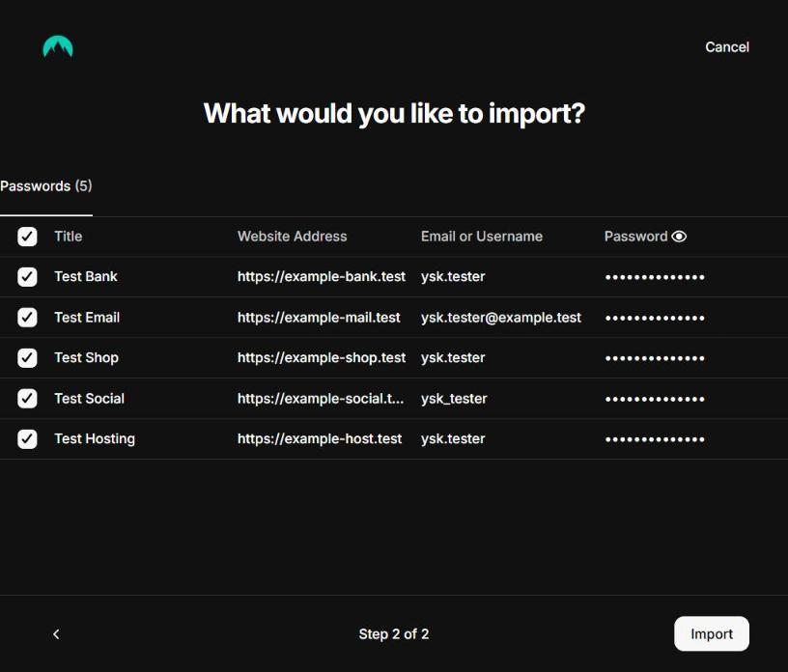Toggle the select-all checkbox beside Title
This screenshot has width=788, height=672.
coord(27,237)
